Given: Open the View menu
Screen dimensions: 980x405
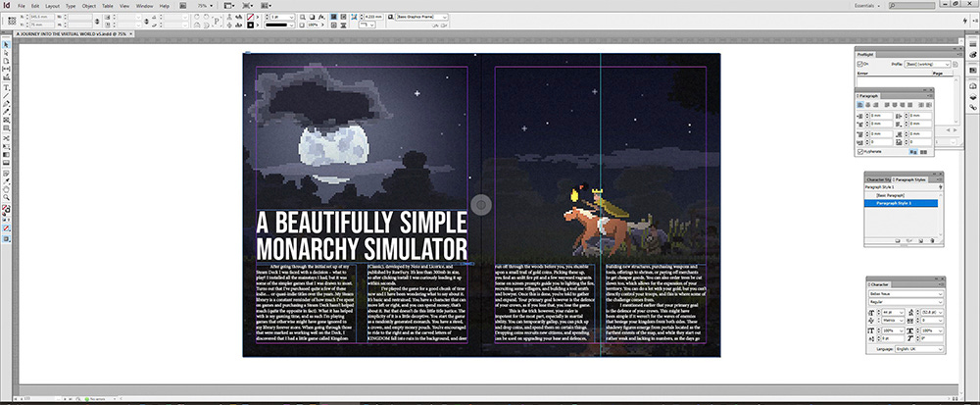Looking at the screenshot, I should click(124, 6).
